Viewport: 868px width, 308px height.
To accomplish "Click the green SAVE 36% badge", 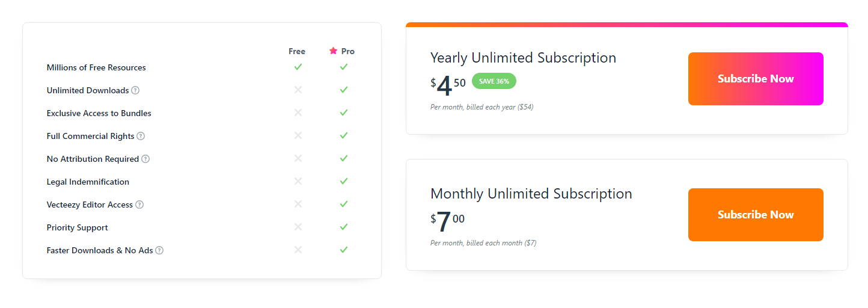I will tap(494, 81).
